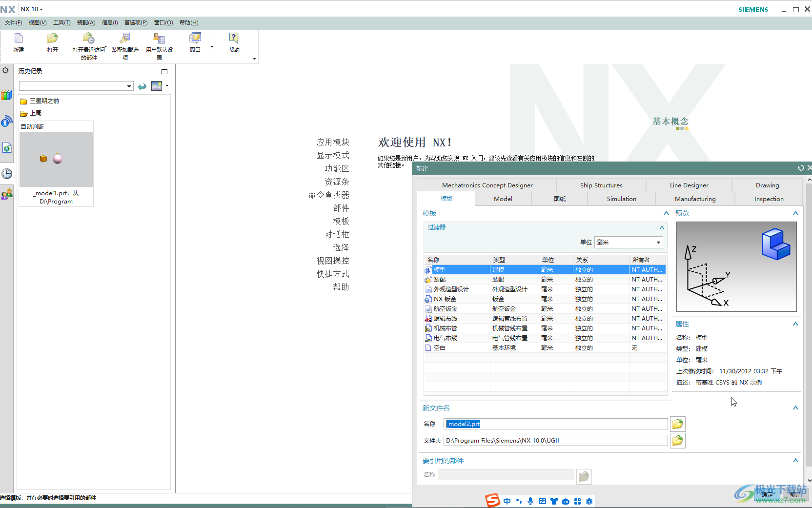This screenshot has width=812, height=508.
Task: Open the 快捷方式 welcome link
Action: click(x=333, y=274)
